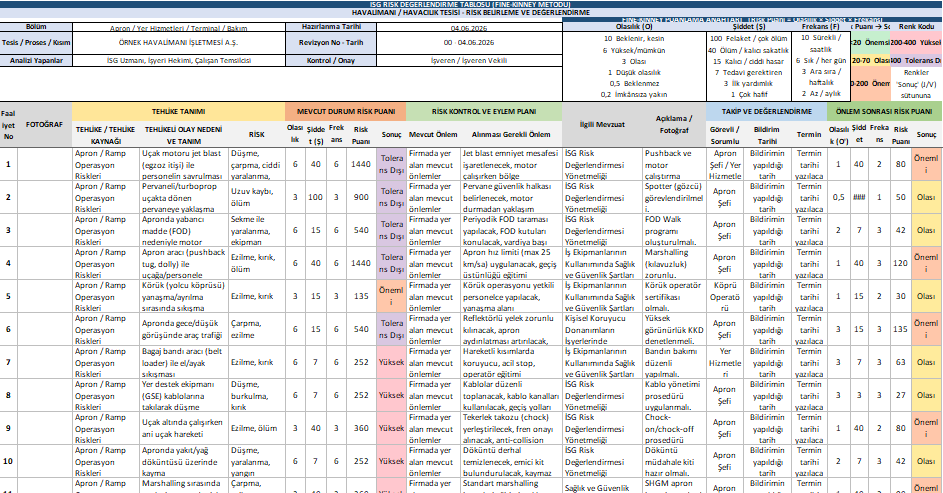This screenshot has width=943, height=493.
Task: Click the 'İşveren / İşveren Vekili' cell
Action: point(469,61)
